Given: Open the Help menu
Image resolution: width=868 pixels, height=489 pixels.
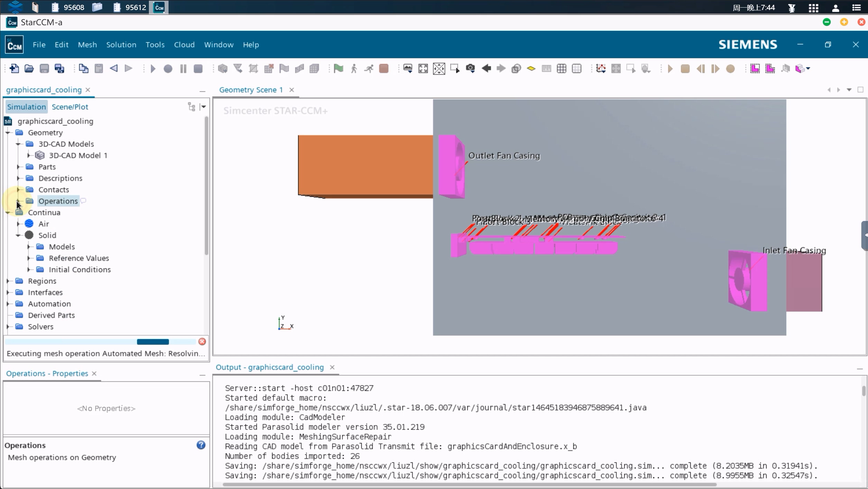Looking at the screenshot, I should tap(251, 45).
